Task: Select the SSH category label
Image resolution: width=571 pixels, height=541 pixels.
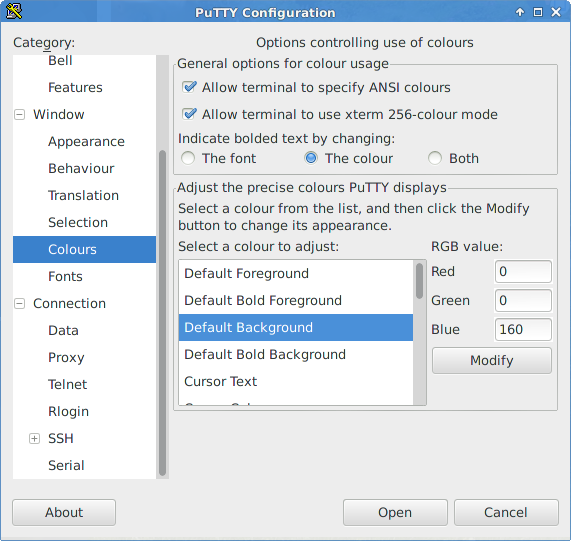Action: (61, 438)
